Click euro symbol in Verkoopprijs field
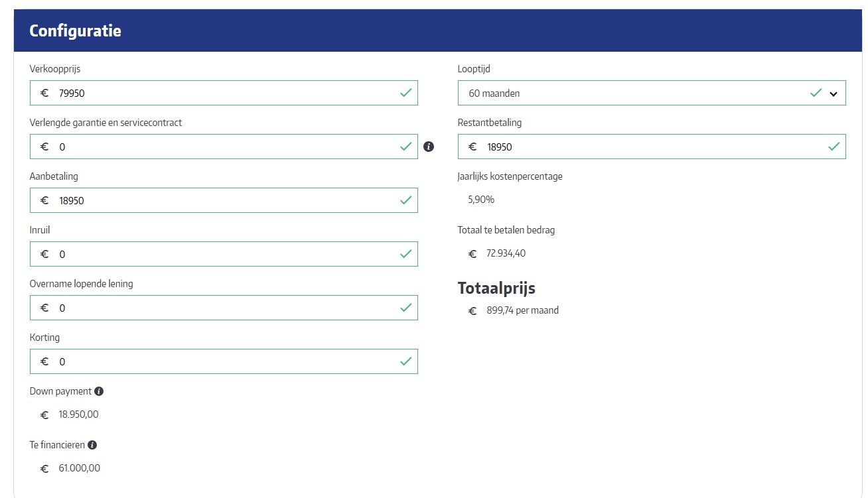This screenshot has height=498, width=868. tap(44, 93)
